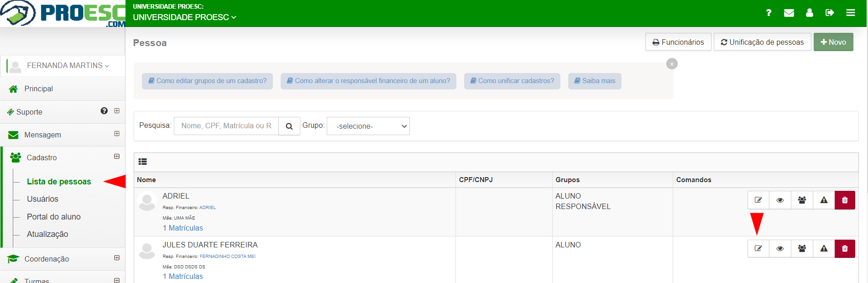Open the Coordenação menu item
The height and width of the screenshot is (283, 868).
point(47,259)
